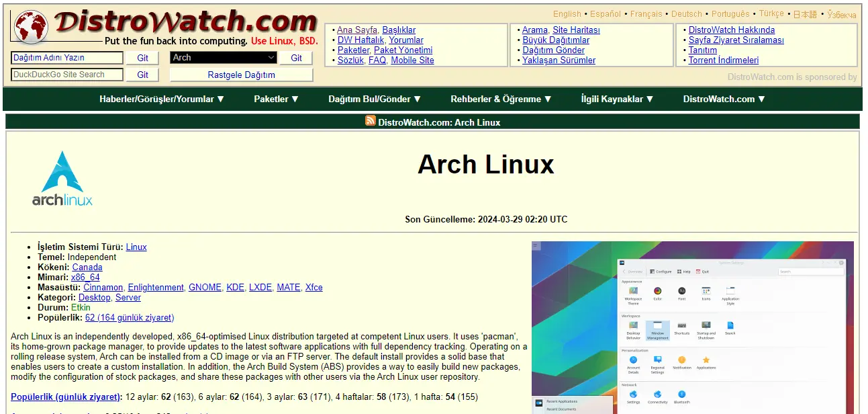Click the Linux OS type link

click(x=136, y=247)
